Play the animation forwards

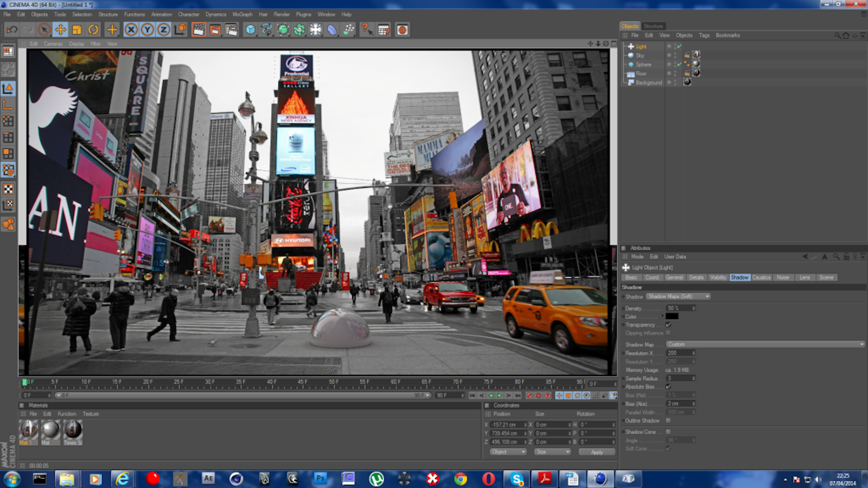pyautogui.click(x=500, y=395)
